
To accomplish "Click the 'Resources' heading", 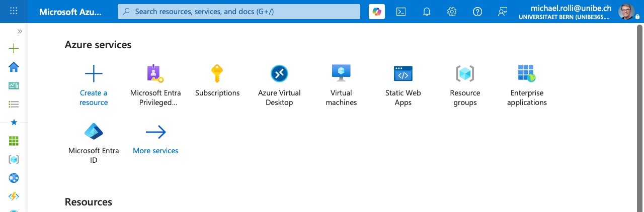I will click(x=89, y=202).
